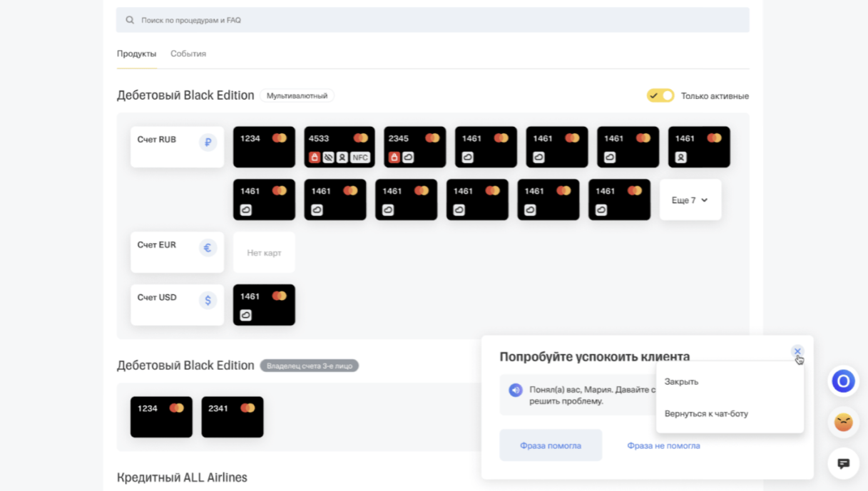Click the blue circle assistant icon
868x491 pixels.
(x=843, y=381)
